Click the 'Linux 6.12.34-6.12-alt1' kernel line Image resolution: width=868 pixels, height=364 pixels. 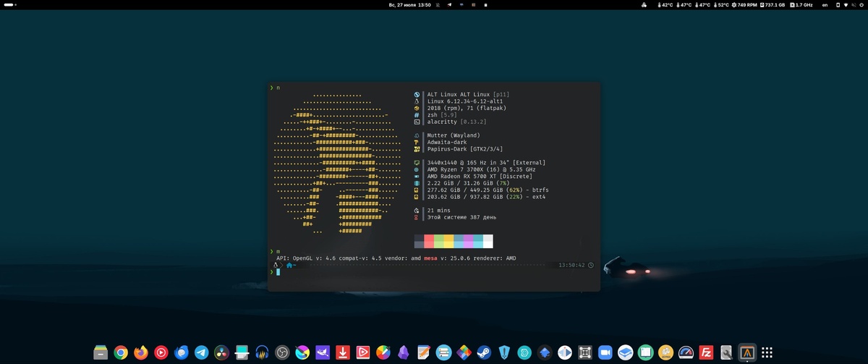click(465, 101)
